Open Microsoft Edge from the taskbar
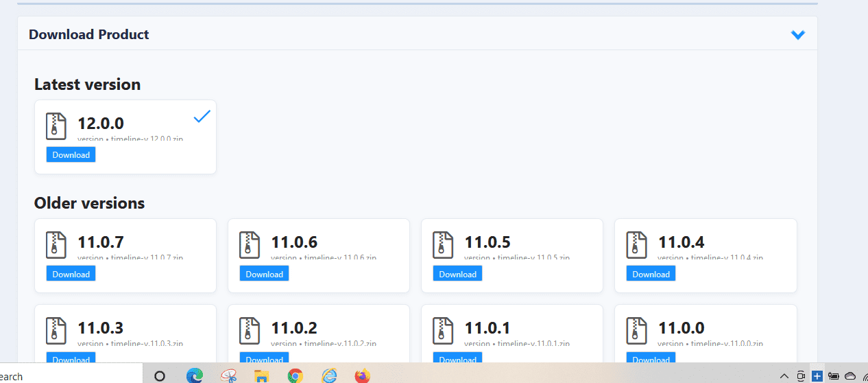Viewport: 868px width, 383px height. coord(195,375)
